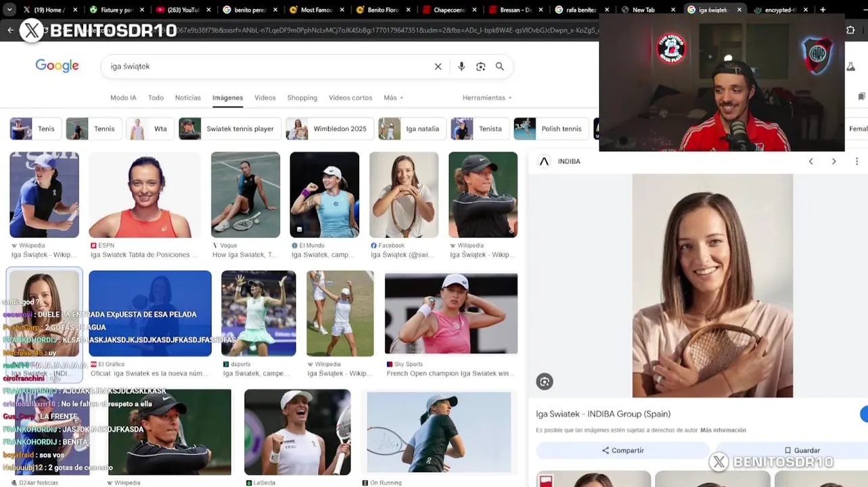The height and width of the screenshot is (487, 868).
Task: Switch to Videos tab
Action: (265, 97)
